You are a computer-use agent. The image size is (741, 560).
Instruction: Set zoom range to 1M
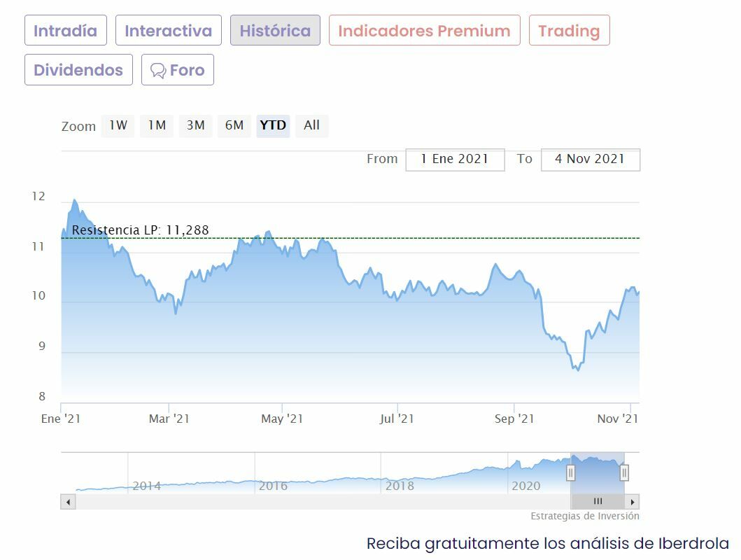[157, 125]
